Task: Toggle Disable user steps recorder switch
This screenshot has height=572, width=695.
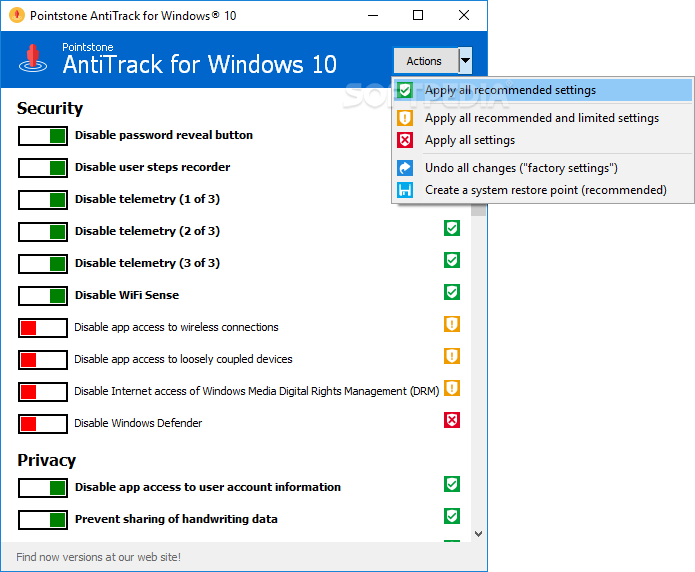Action: [x=43, y=168]
